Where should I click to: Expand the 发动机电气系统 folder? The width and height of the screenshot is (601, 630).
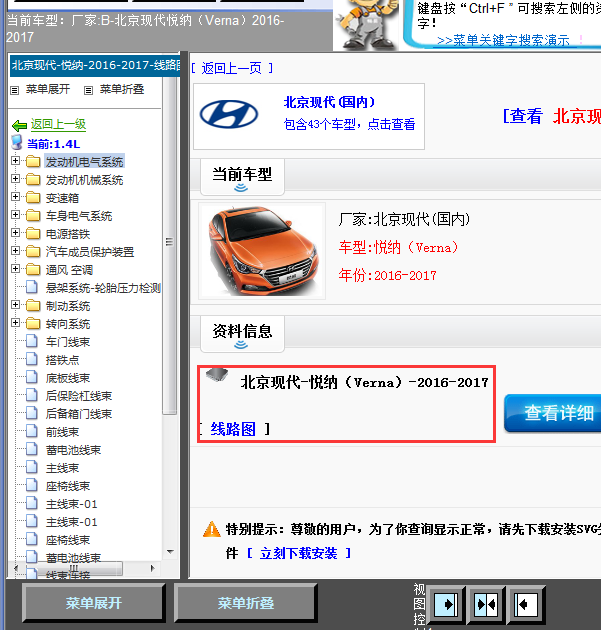(x=15, y=161)
